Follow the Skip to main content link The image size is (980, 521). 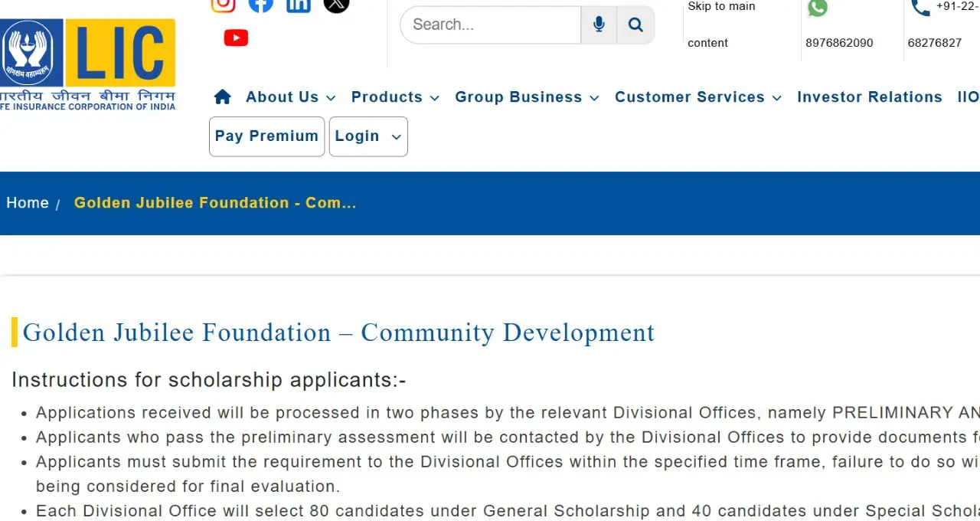point(721,25)
